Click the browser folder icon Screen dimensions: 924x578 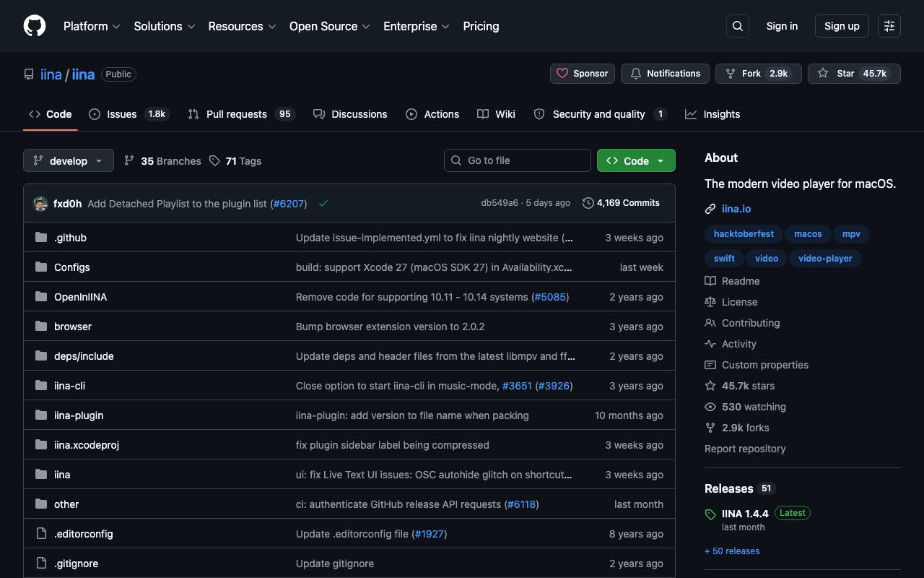tap(41, 327)
